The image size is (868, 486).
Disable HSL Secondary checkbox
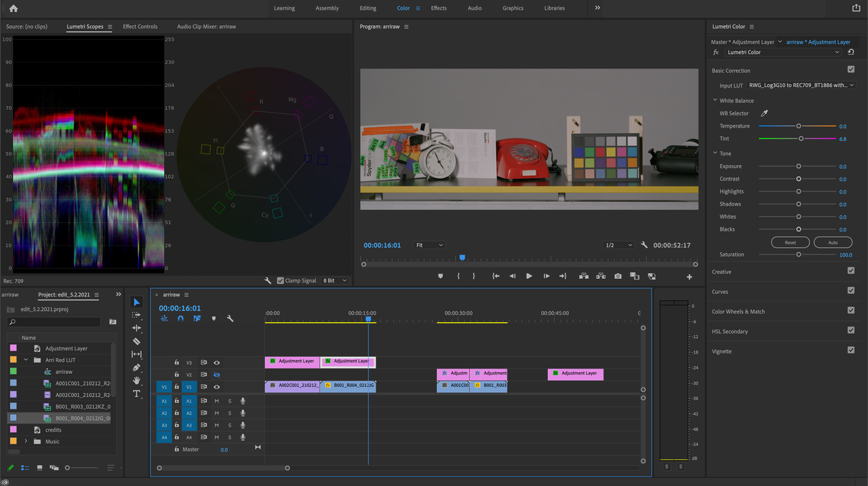pyautogui.click(x=851, y=331)
